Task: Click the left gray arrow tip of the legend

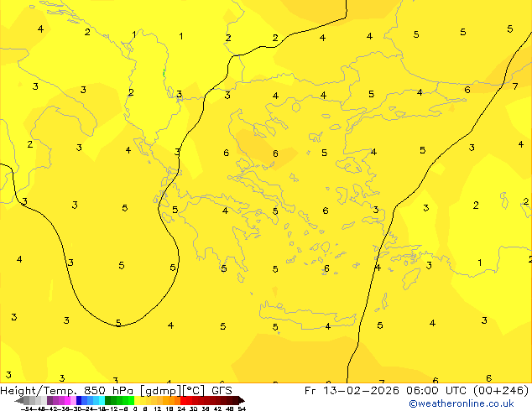Action: coord(18,401)
